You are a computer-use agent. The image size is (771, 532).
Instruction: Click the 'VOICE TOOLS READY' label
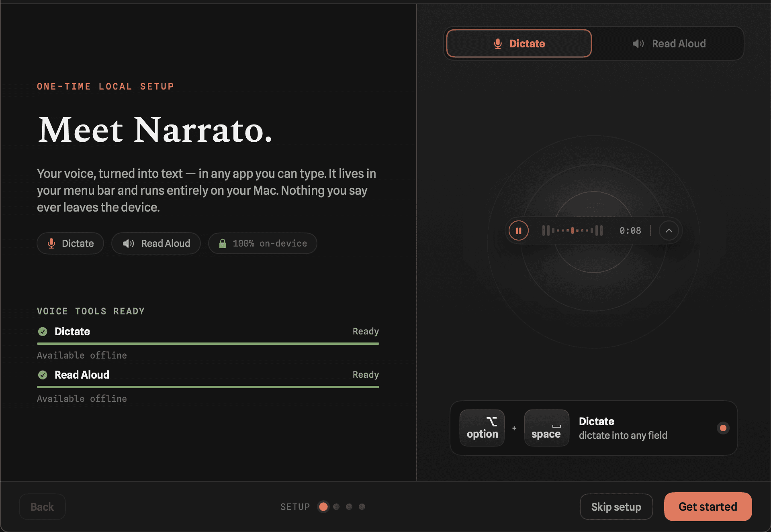tap(91, 311)
